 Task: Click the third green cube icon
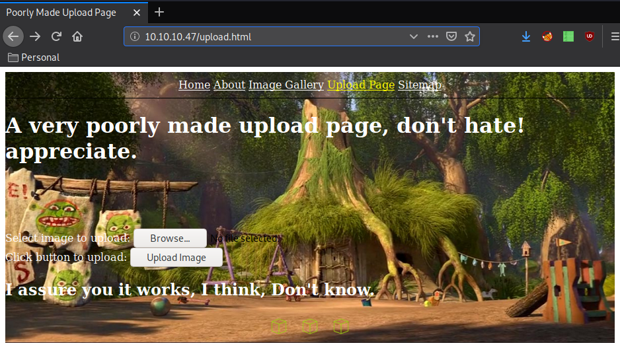coord(341,326)
